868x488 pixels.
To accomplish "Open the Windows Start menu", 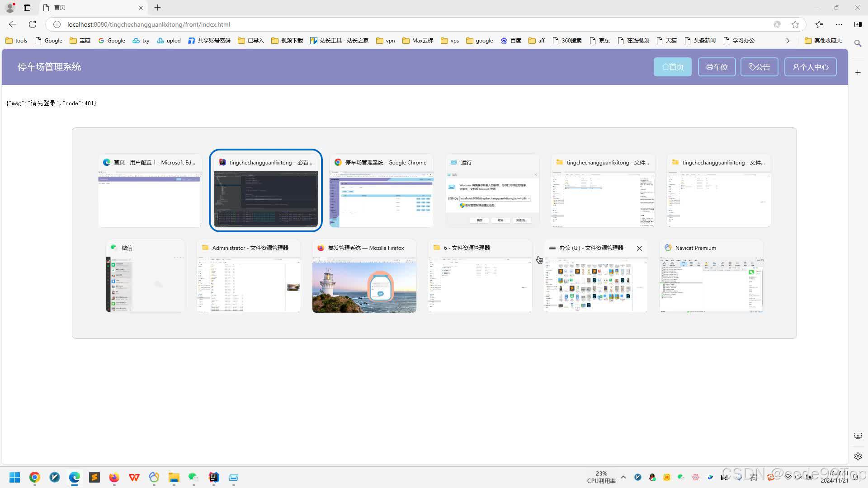I will click(x=15, y=477).
